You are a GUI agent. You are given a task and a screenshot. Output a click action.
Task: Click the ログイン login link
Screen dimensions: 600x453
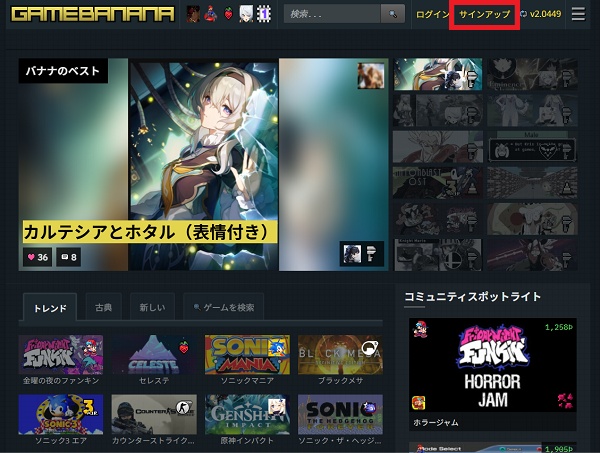tap(433, 15)
